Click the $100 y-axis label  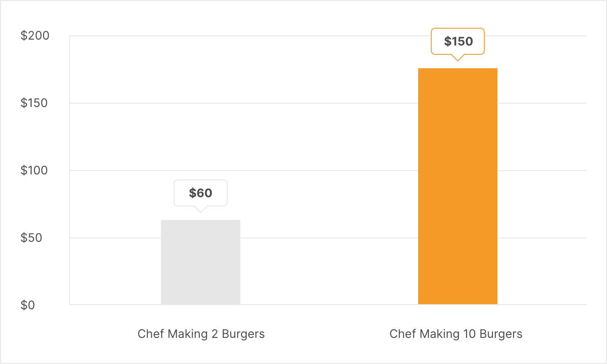(x=34, y=171)
